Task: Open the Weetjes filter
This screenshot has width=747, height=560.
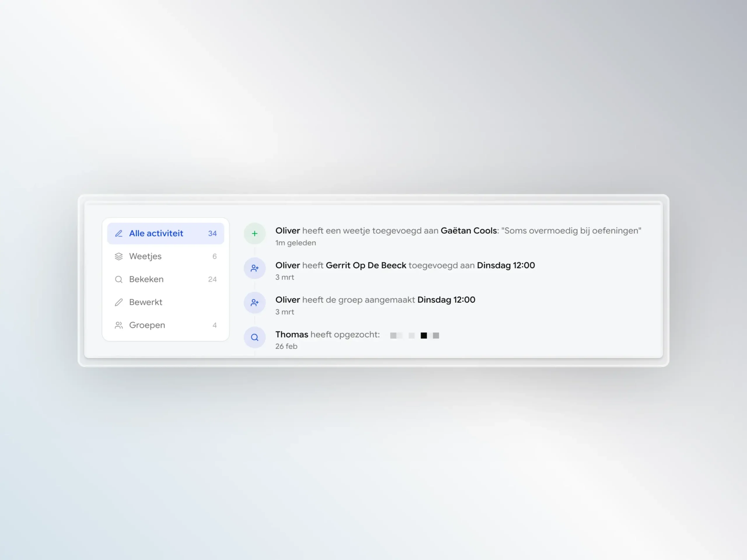Action: click(x=165, y=256)
